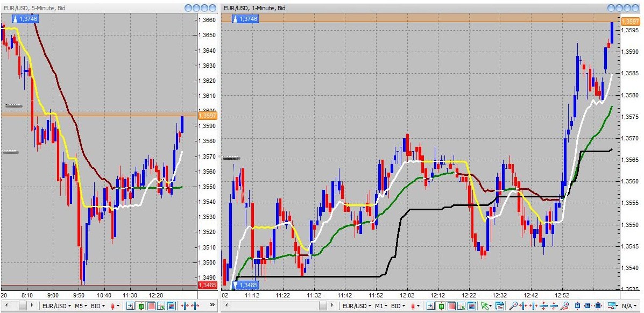Click crosshair grid icon in 1-Minute toolbar

(x=461, y=305)
